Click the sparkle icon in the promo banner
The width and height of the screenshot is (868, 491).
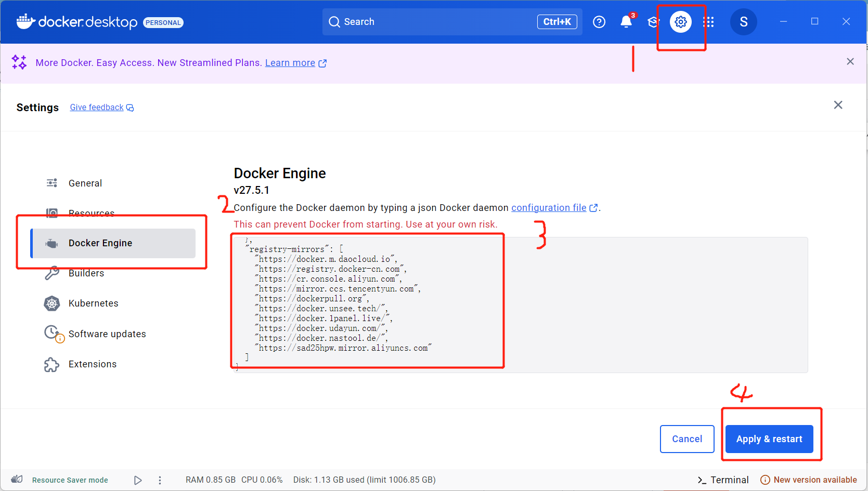point(19,62)
